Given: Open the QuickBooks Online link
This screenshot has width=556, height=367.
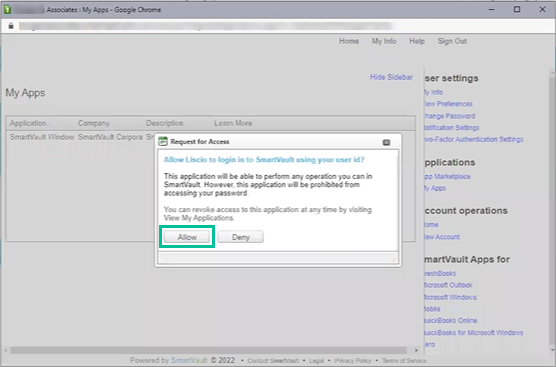Looking at the screenshot, I should click(451, 321).
